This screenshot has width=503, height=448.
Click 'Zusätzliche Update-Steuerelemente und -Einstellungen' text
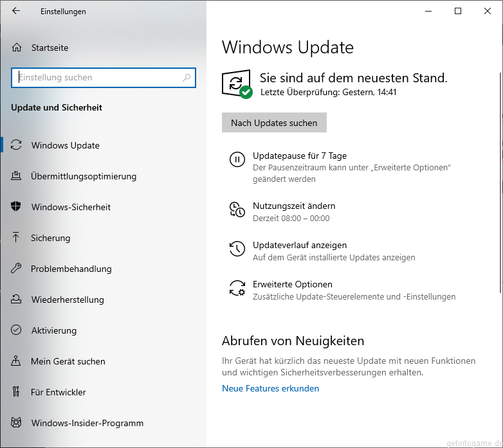[354, 297]
